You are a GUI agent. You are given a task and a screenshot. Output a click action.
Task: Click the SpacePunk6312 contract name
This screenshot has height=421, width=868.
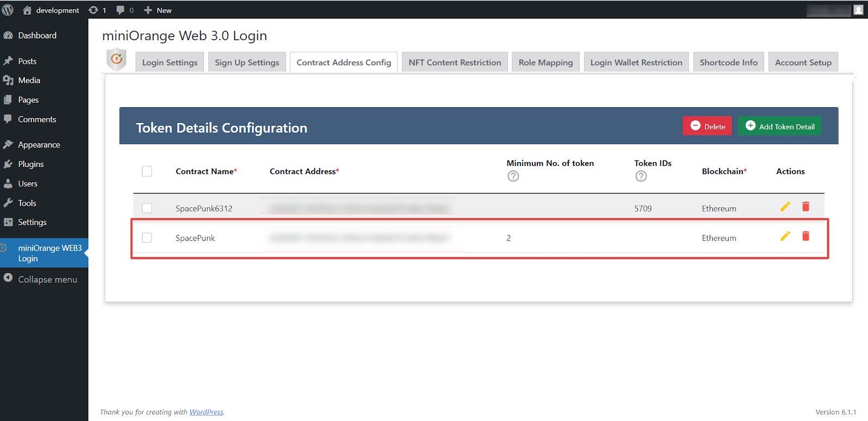pos(204,208)
